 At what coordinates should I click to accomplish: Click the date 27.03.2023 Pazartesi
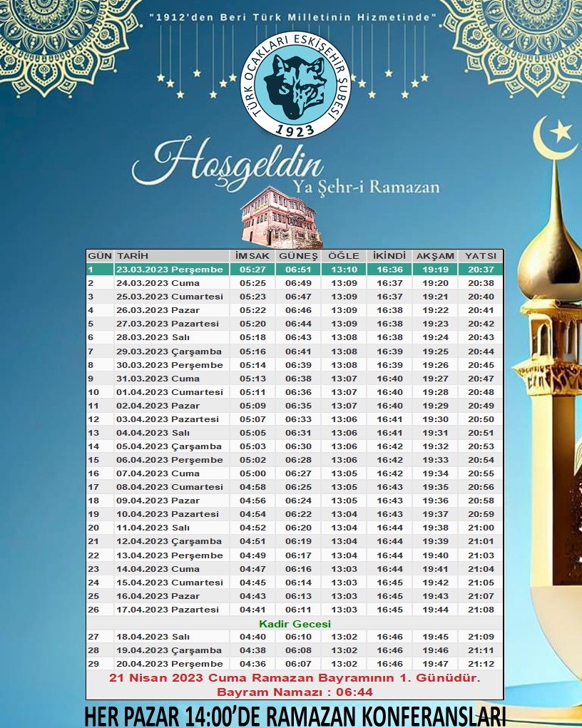tap(167, 324)
